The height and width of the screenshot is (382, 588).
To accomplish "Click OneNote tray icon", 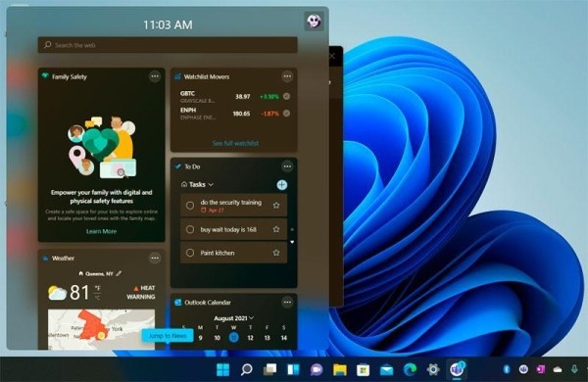I will pos(540,369).
